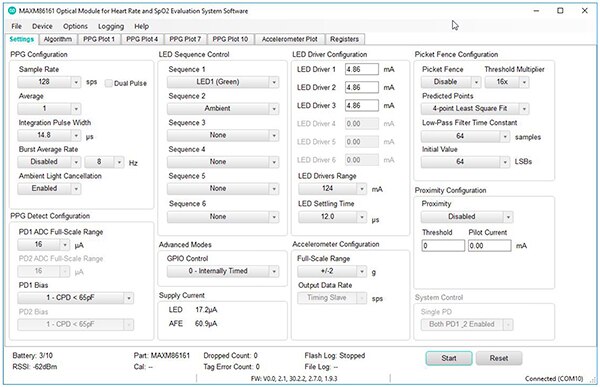This screenshot has width=600, height=387.
Task: Open the Sample Rate dropdown
Action: coord(49,82)
